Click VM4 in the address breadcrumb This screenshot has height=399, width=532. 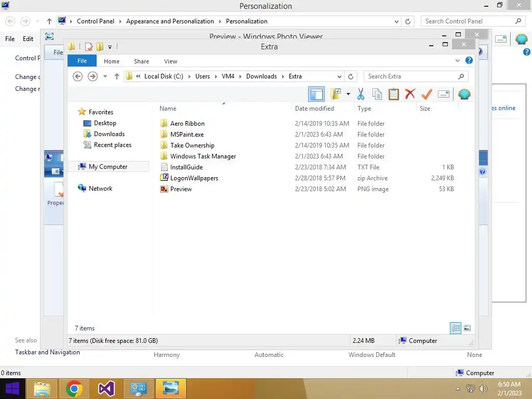pos(228,76)
